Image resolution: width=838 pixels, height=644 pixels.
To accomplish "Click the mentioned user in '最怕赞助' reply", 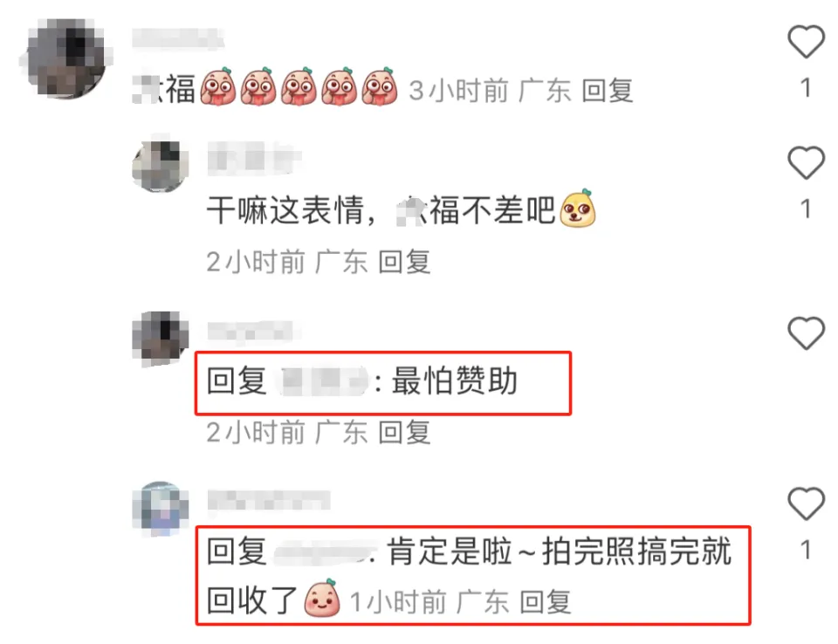I will click(x=322, y=380).
